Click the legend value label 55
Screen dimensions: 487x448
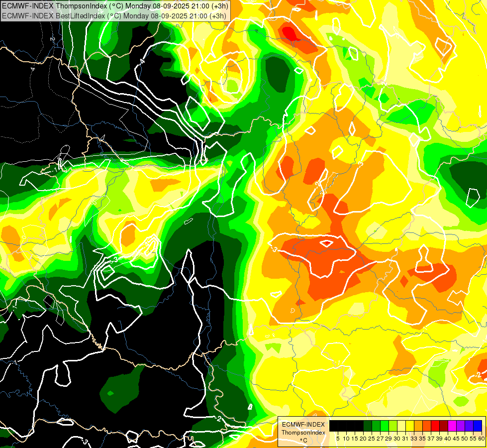pyautogui.click(x=473, y=439)
